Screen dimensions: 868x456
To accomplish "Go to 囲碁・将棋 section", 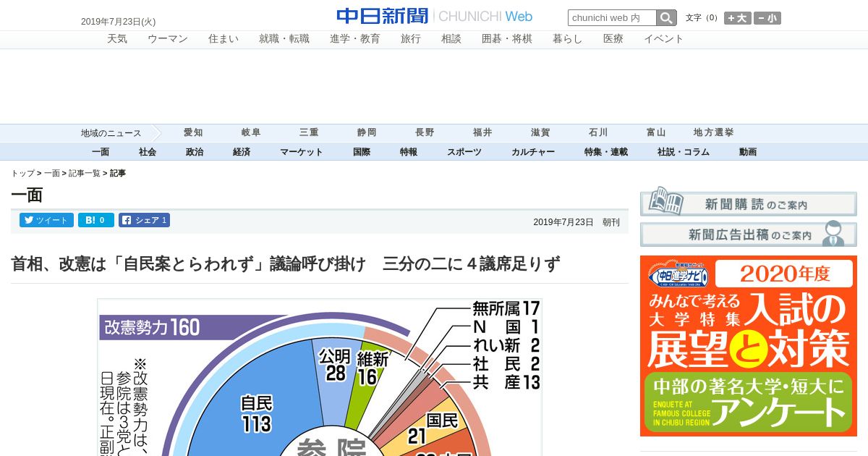I will pyautogui.click(x=507, y=39).
